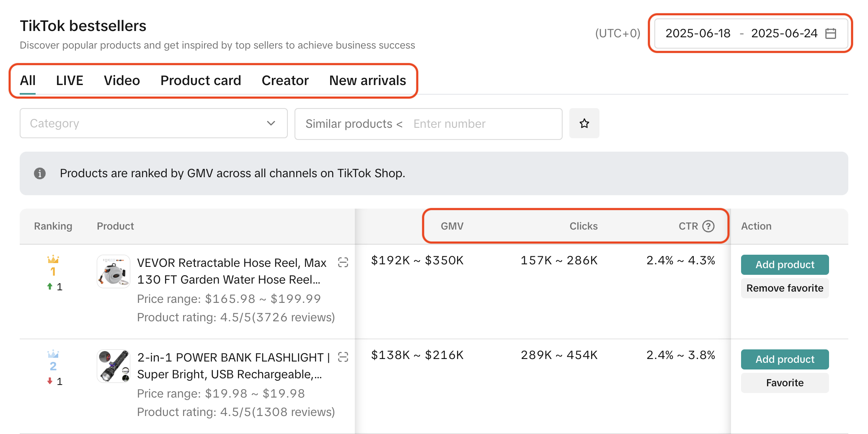Click similar products icon for VEVOR Hose Reel

pyautogui.click(x=343, y=263)
